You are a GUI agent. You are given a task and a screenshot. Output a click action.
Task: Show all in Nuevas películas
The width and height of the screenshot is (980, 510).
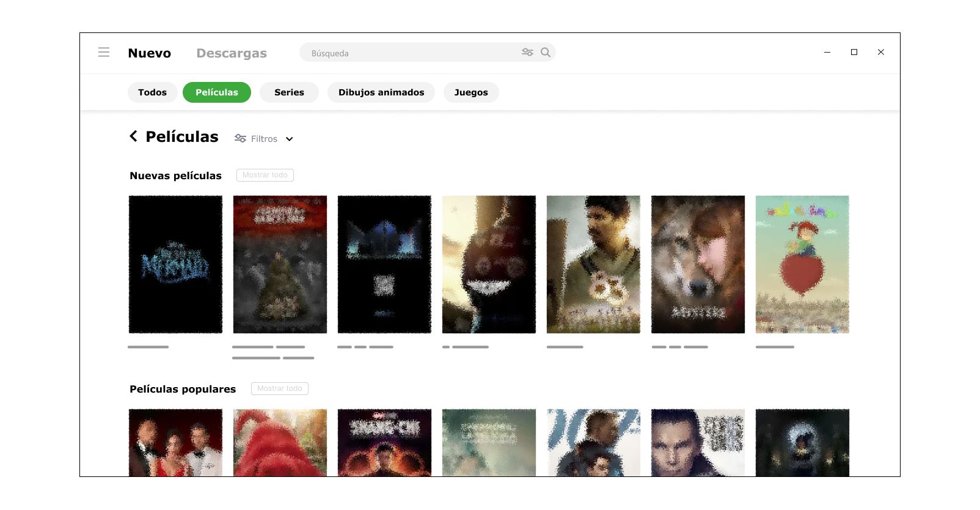265,176
